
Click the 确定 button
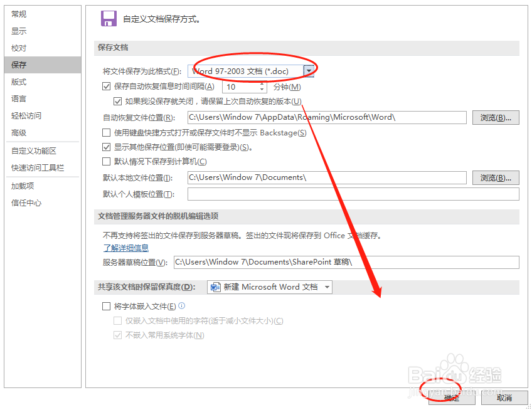(452, 398)
